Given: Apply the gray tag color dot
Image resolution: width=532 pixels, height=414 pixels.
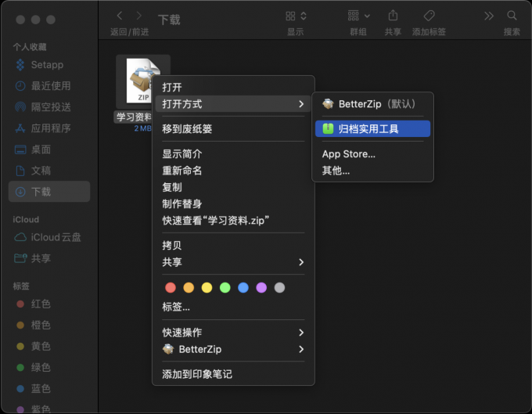Looking at the screenshot, I should pyautogui.click(x=279, y=288).
